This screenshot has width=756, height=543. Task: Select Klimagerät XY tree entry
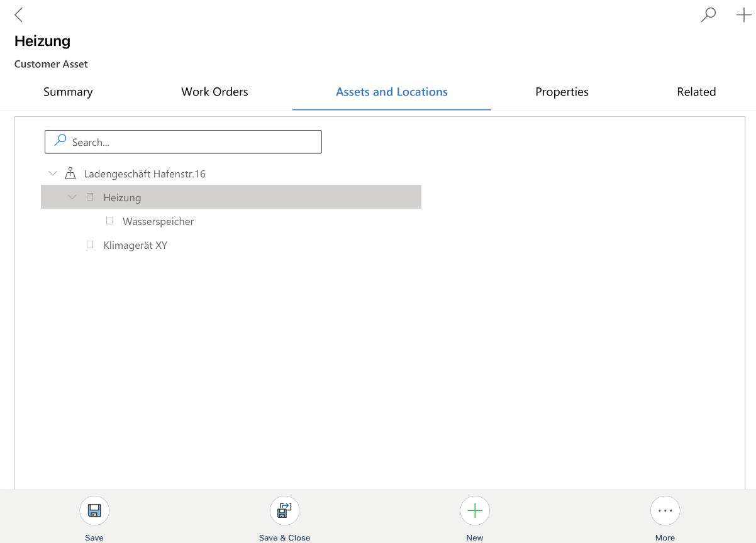(135, 245)
